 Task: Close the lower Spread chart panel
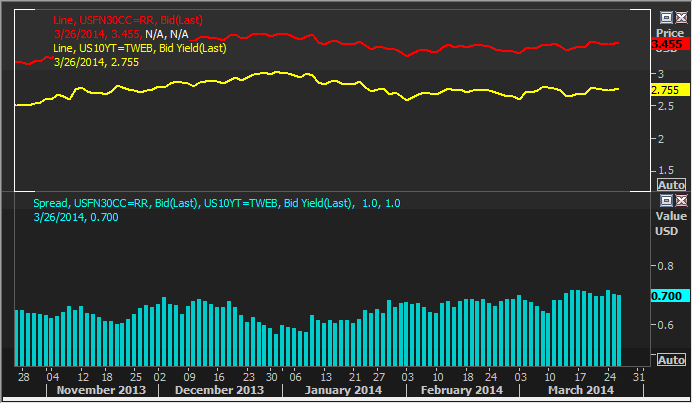click(x=680, y=201)
